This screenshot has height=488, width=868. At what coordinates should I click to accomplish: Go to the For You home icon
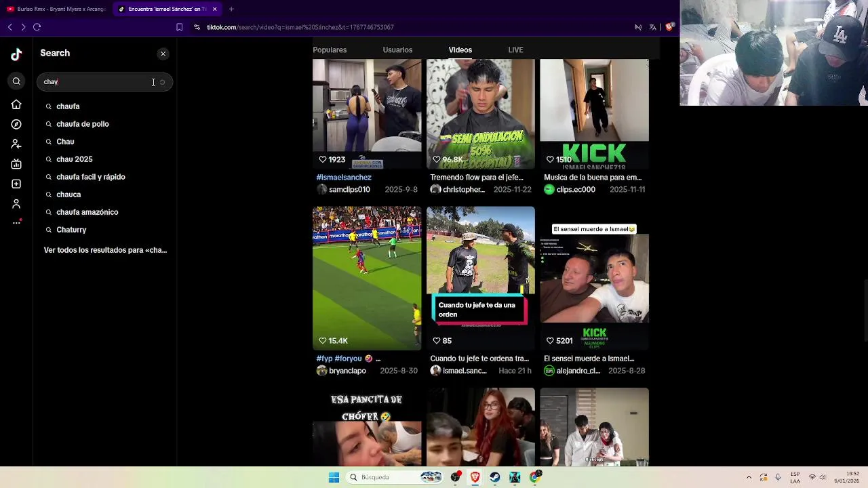click(16, 104)
